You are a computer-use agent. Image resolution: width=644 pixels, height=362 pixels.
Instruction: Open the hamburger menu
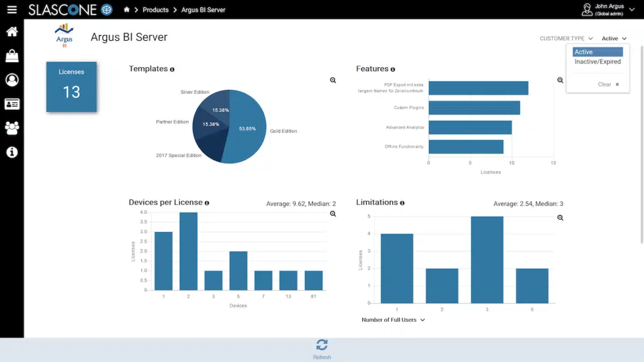click(x=12, y=10)
